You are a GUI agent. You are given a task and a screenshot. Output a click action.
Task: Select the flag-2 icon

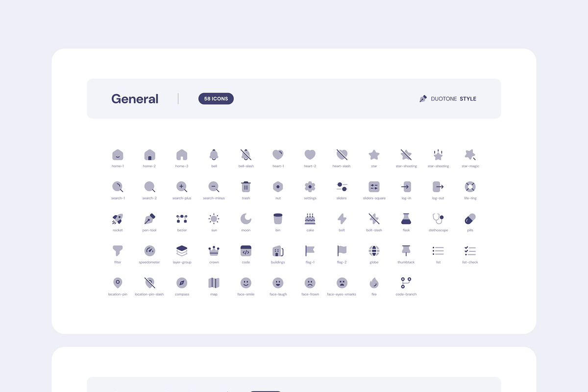point(342,251)
